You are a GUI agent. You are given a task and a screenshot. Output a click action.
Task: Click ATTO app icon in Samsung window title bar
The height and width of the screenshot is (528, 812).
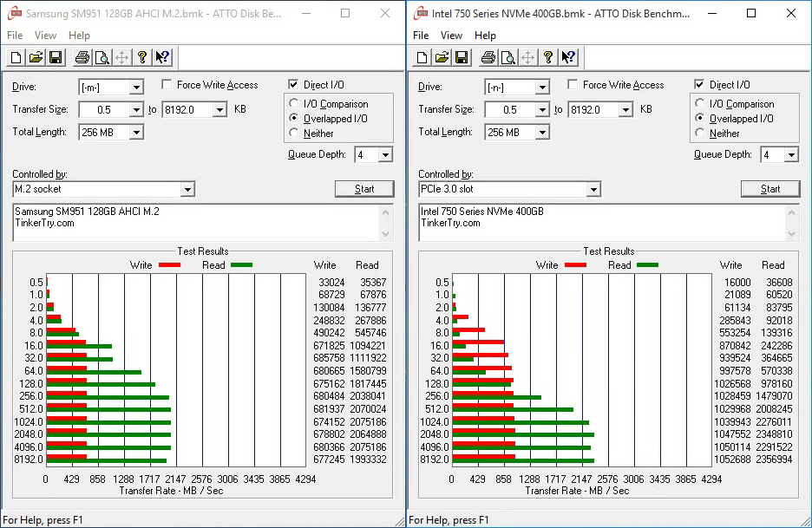[15, 14]
